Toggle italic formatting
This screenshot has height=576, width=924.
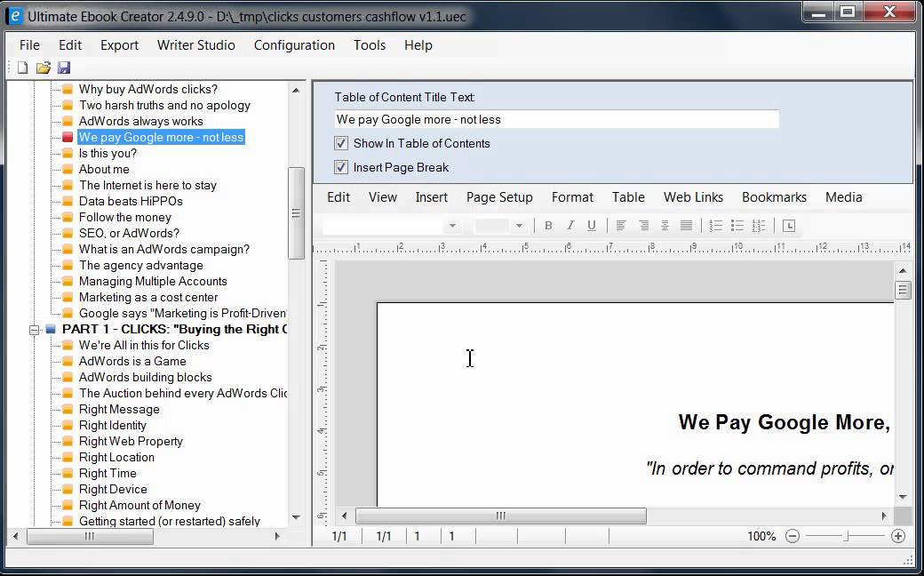(570, 225)
